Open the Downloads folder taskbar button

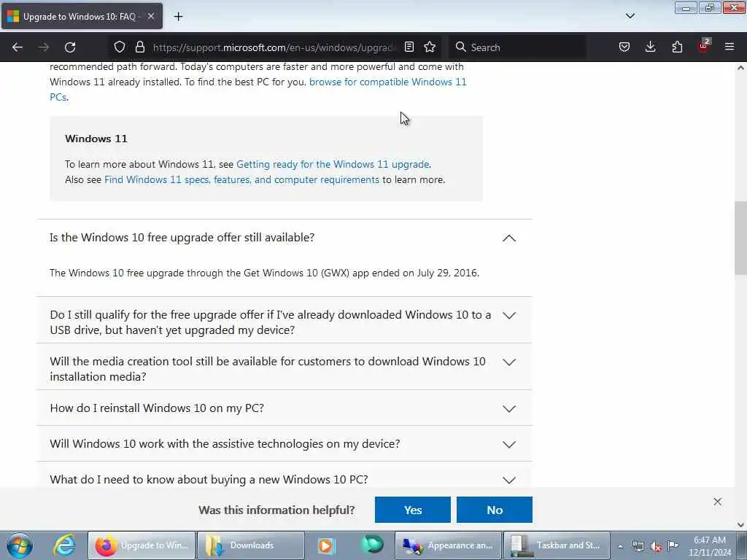tap(251, 545)
